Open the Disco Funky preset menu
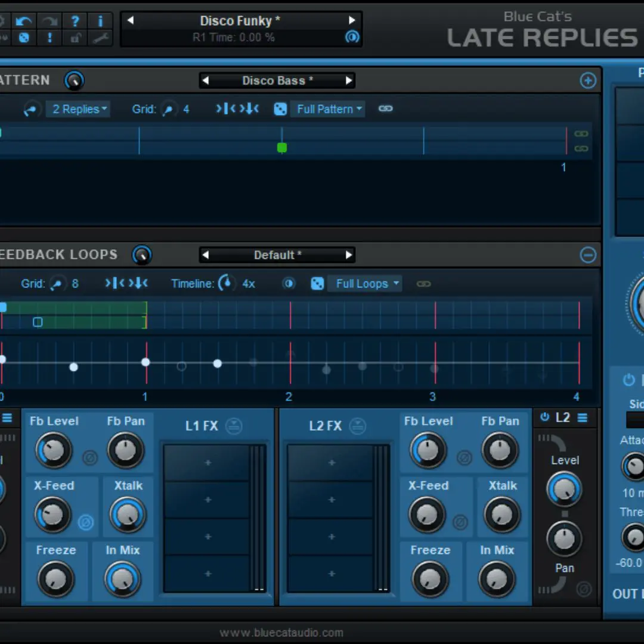The height and width of the screenshot is (644, 644). tap(240, 20)
